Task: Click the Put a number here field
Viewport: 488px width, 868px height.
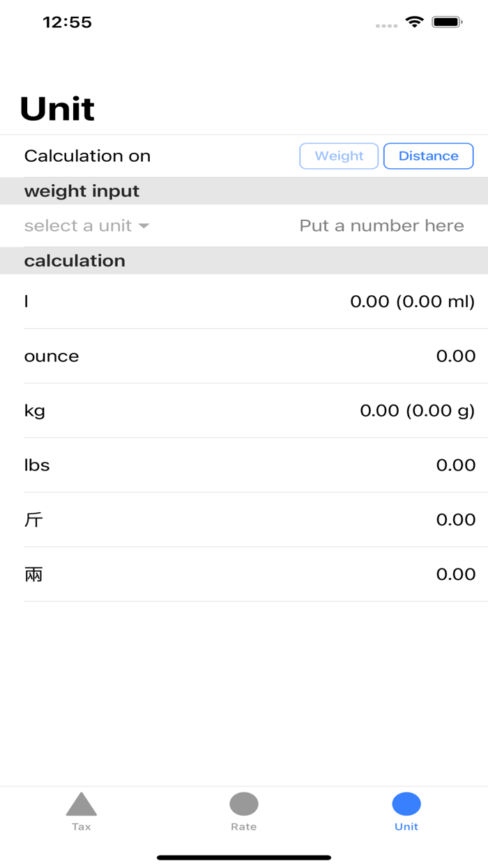Action: coord(381,226)
